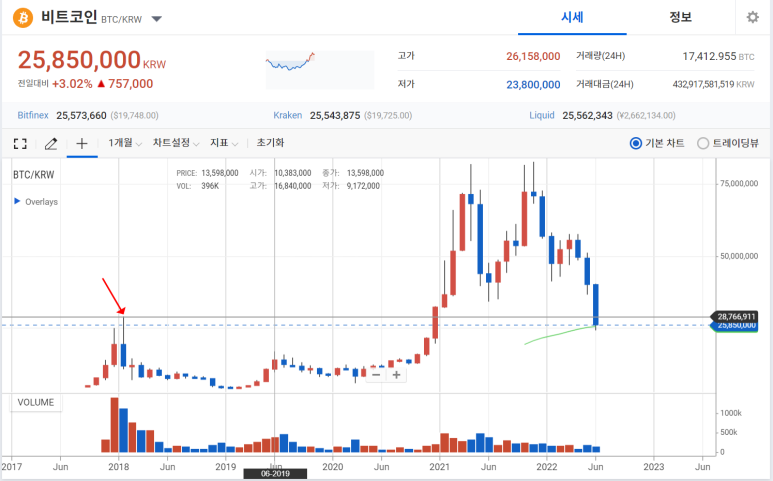Screen dimensions: 773x481
Task: Click the 저가 value 23,800,000
Action: [533, 85]
